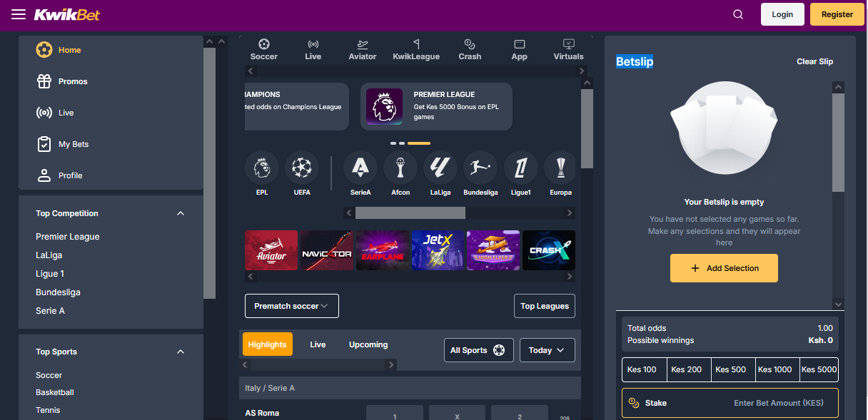This screenshot has height=420, width=868.
Task: Select My Bets in the sidebar
Action: tap(74, 143)
